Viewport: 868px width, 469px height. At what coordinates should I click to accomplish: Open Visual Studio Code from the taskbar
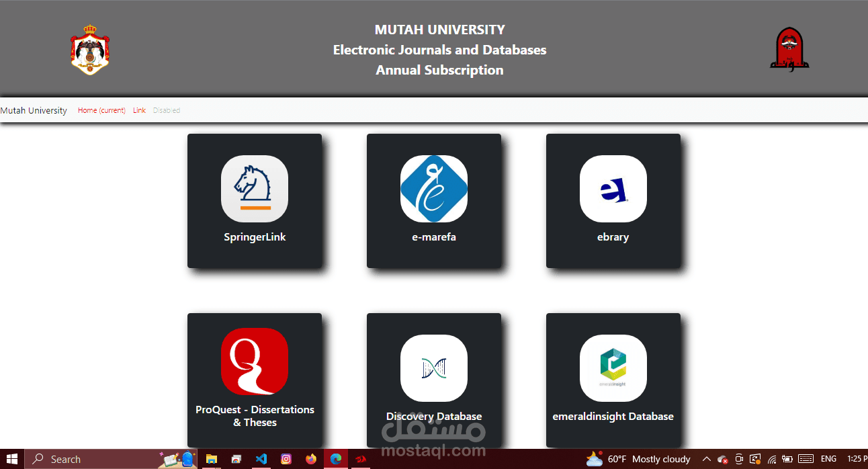pyautogui.click(x=261, y=459)
